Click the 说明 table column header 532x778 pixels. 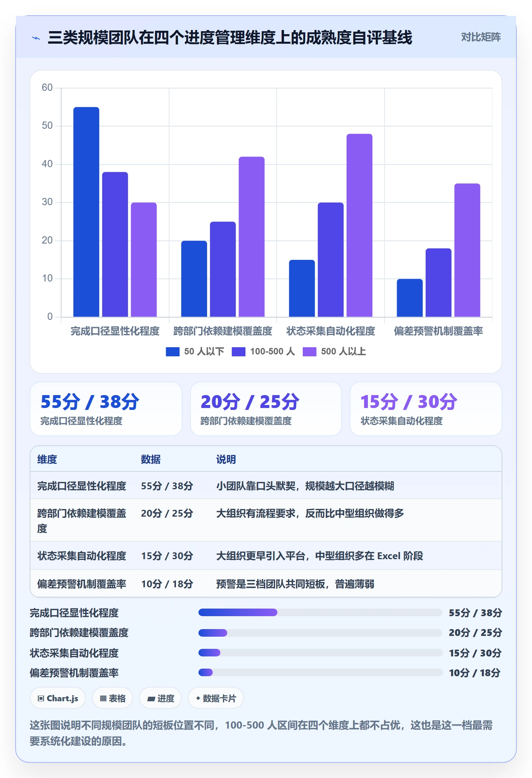226,459
